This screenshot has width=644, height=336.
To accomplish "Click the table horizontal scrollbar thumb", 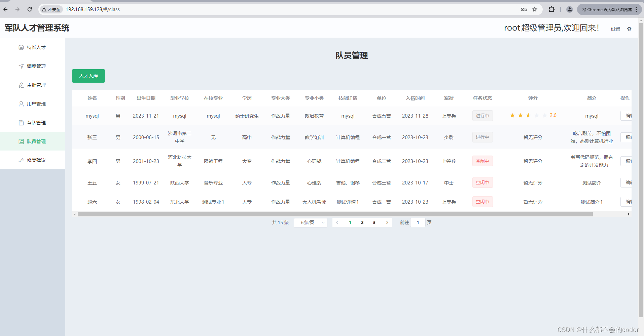I will pyautogui.click(x=335, y=214).
